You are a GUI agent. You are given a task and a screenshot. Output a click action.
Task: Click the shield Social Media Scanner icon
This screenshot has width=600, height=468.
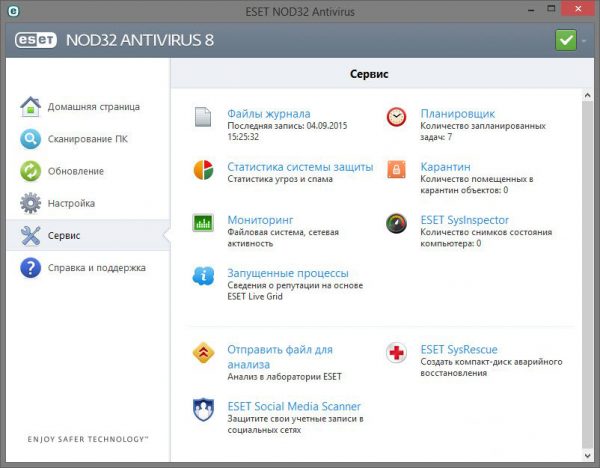point(203,409)
